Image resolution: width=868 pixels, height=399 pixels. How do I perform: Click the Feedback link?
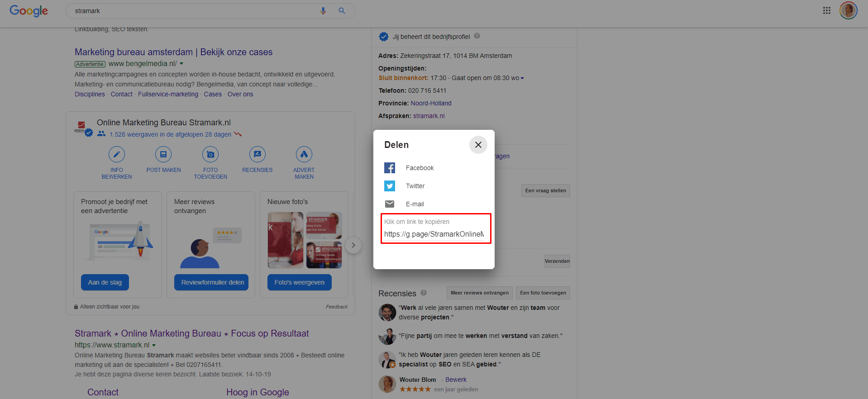[337, 307]
